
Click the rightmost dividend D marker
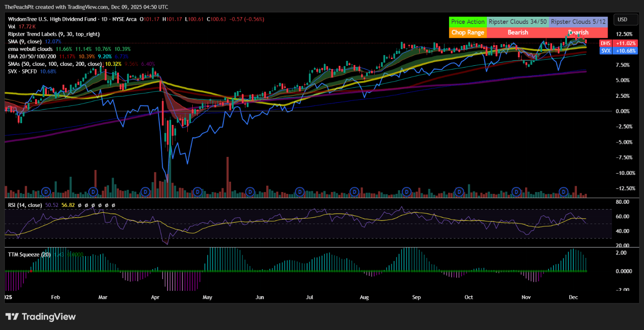563,192
